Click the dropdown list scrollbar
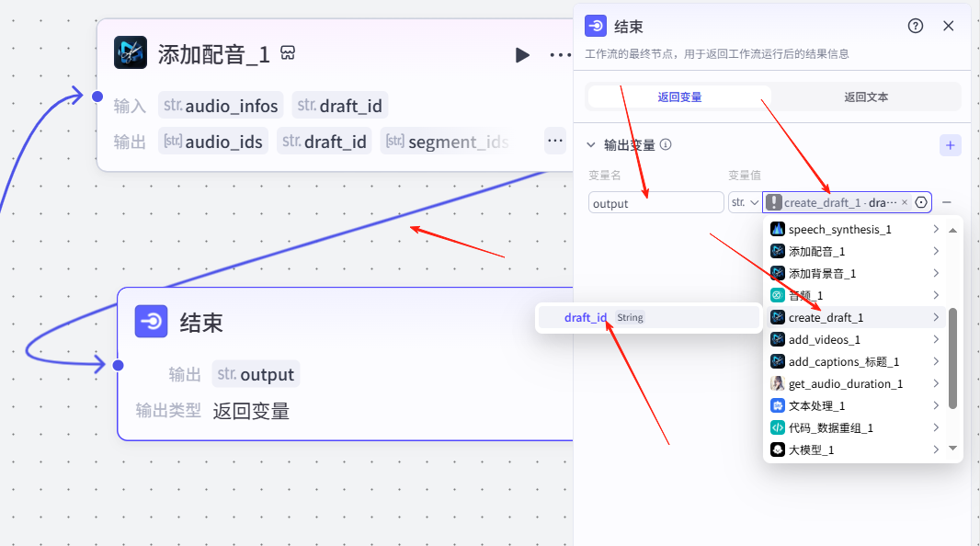 tap(952, 358)
